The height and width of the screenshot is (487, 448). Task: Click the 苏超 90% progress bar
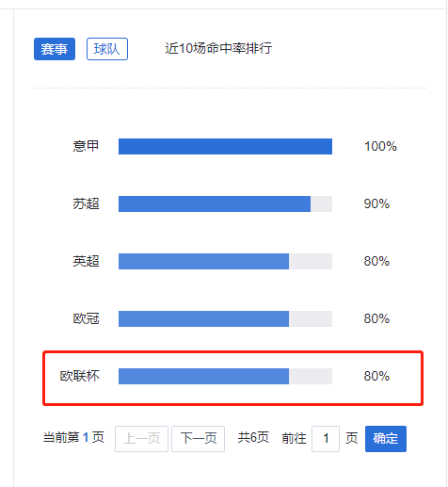click(x=225, y=203)
